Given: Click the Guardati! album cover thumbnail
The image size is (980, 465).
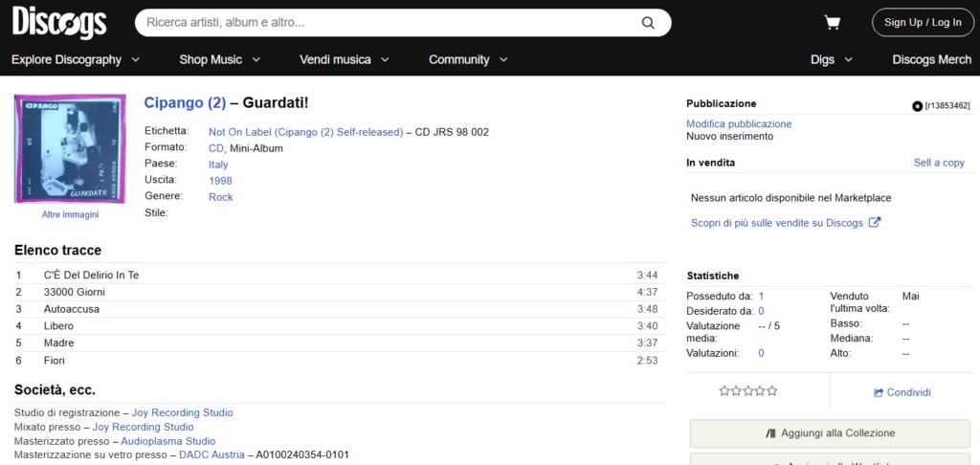Looking at the screenshot, I should tap(69, 148).
